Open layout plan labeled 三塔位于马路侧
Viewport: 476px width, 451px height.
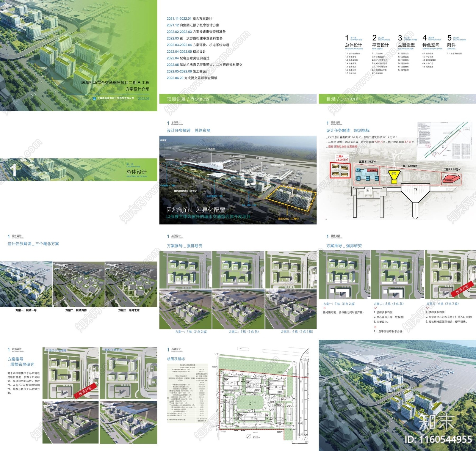coord(71,373)
